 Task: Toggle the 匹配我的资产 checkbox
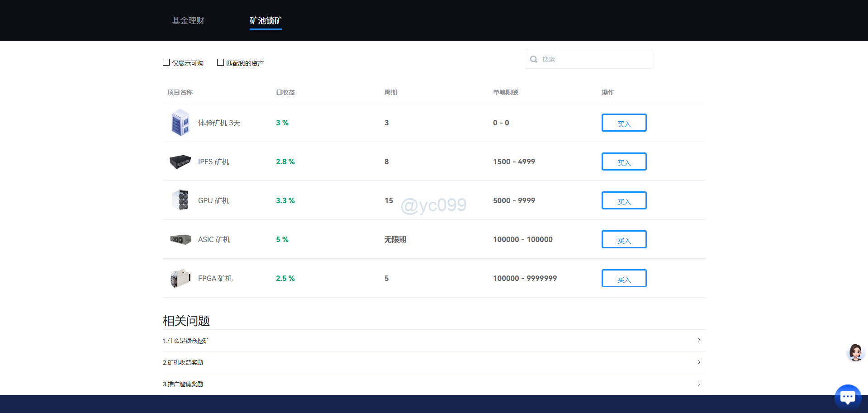click(221, 62)
